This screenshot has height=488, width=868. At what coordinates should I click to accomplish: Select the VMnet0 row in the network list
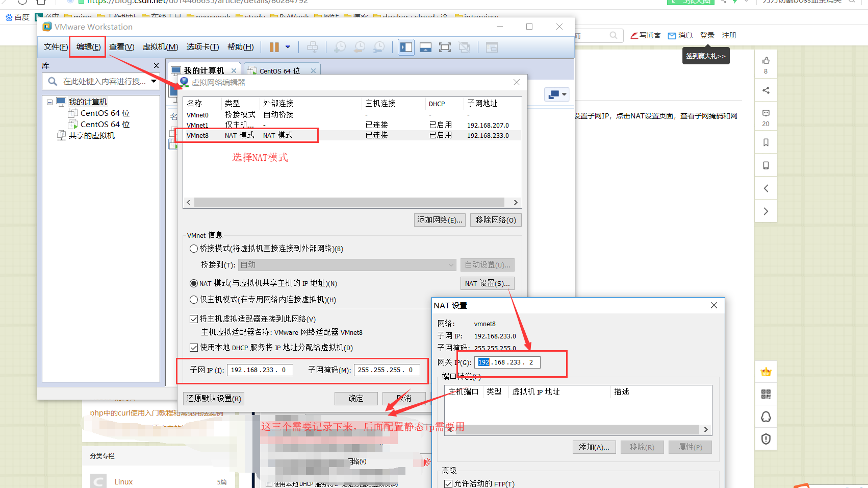[x=352, y=115]
